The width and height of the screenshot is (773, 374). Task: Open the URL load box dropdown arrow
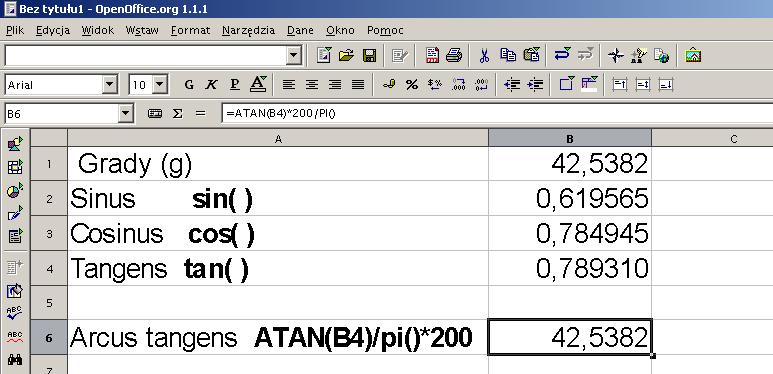(293, 55)
